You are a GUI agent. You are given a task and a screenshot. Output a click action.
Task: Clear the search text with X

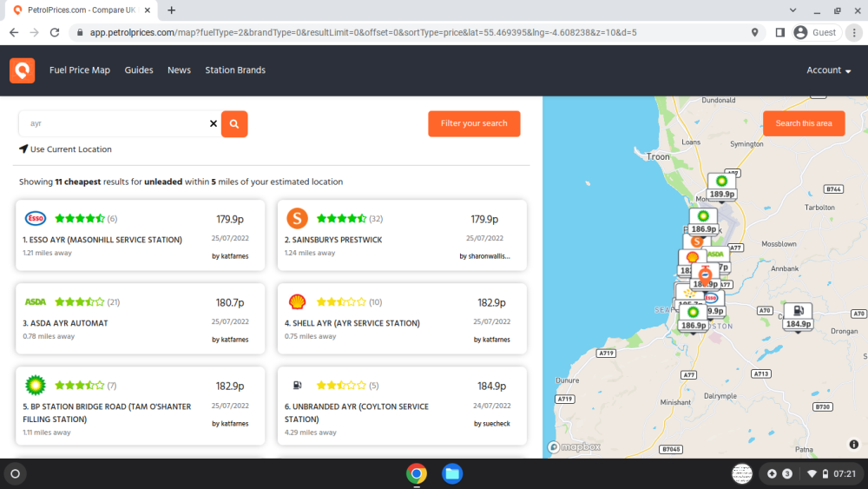[214, 123]
